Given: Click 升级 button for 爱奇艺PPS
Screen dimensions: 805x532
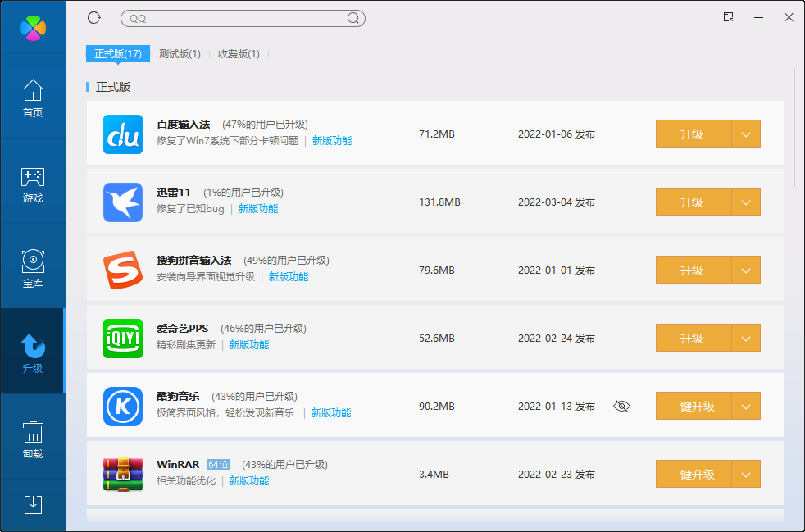Looking at the screenshot, I should tap(693, 338).
